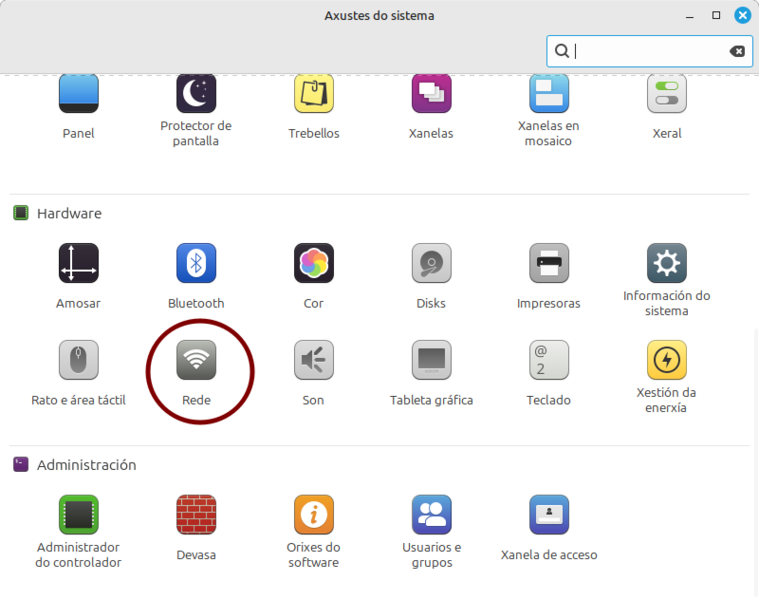Click the search field in Axustes
The height and width of the screenshot is (600, 759).
pyautogui.click(x=649, y=51)
